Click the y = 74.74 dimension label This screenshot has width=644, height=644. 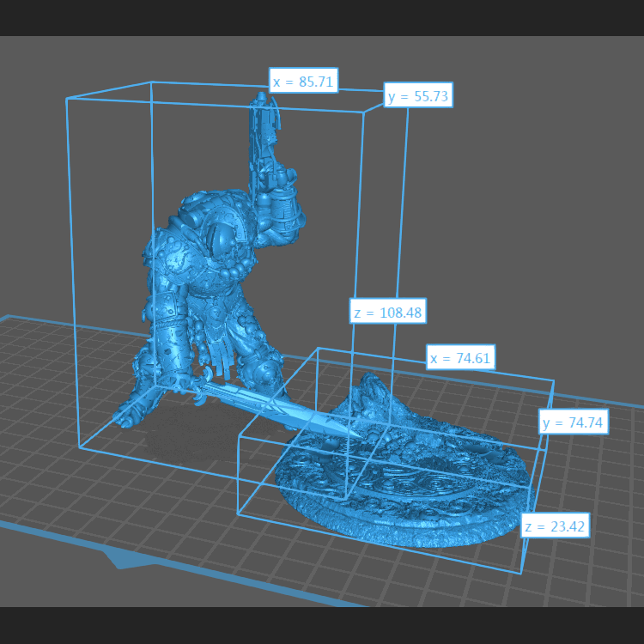pyautogui.click(x=574, y=422)
